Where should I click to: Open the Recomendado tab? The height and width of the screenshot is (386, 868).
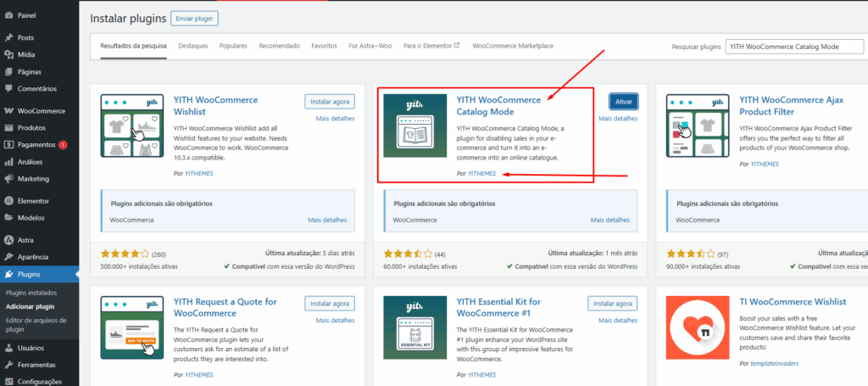pyautogui.click(x=280, y=46)
